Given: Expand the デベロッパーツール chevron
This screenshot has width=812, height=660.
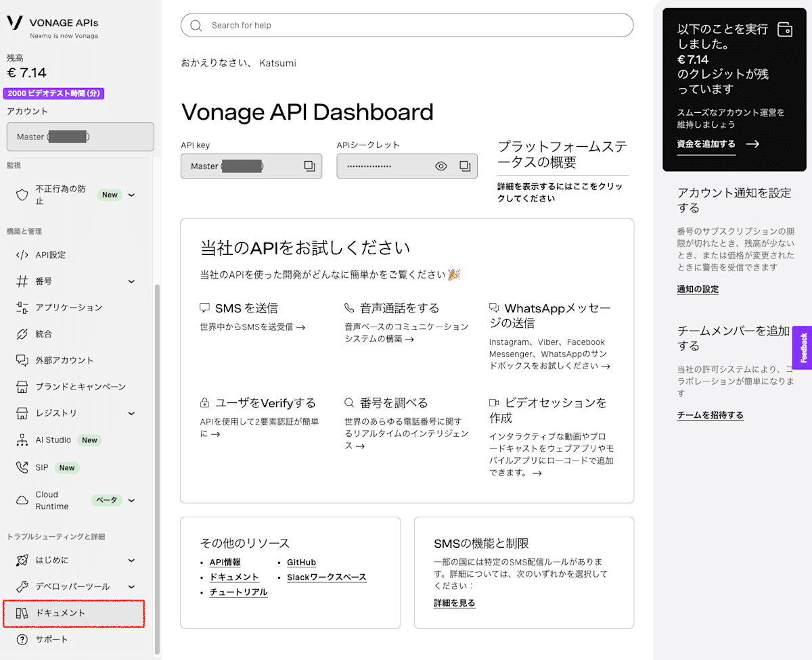Looking at the screenshot, I should (131, 586).
